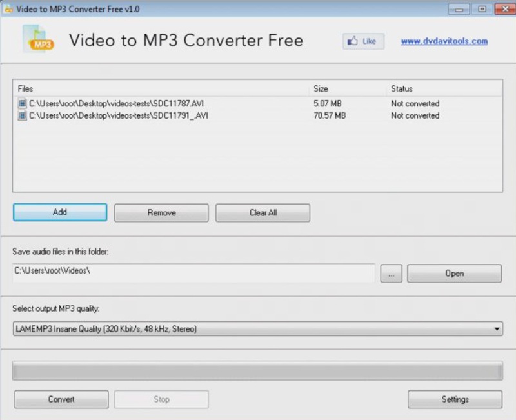Start conversion with the Convert button
516x420 pixels.
coord(61,399)
